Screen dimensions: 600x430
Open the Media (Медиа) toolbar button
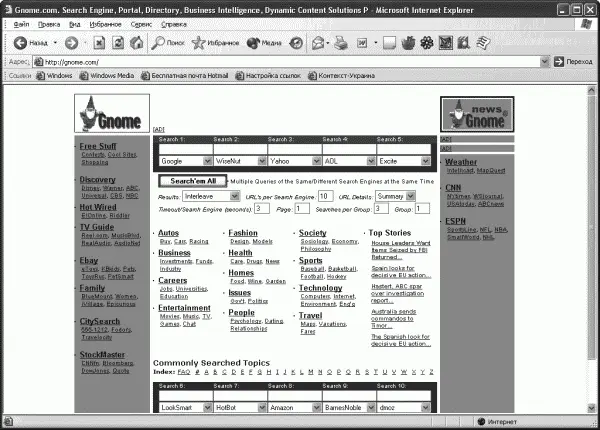point(264,43)
